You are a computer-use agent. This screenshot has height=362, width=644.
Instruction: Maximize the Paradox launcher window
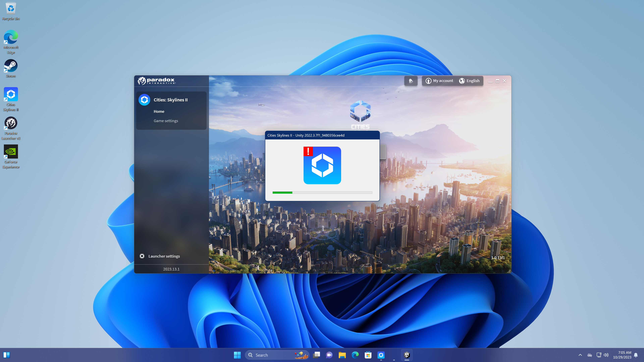[x=497, y=81]
